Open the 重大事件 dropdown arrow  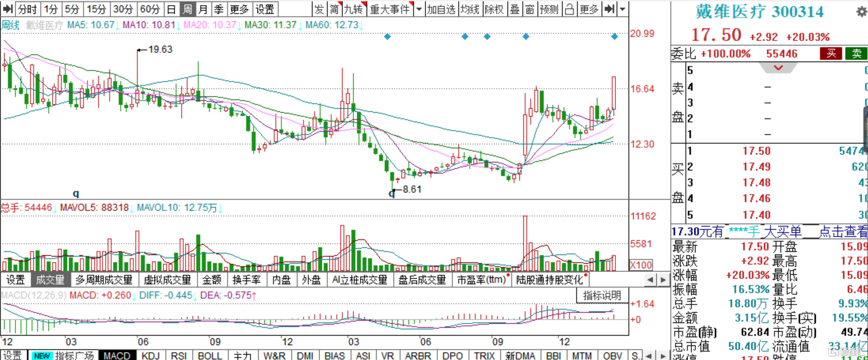(419, 9)
